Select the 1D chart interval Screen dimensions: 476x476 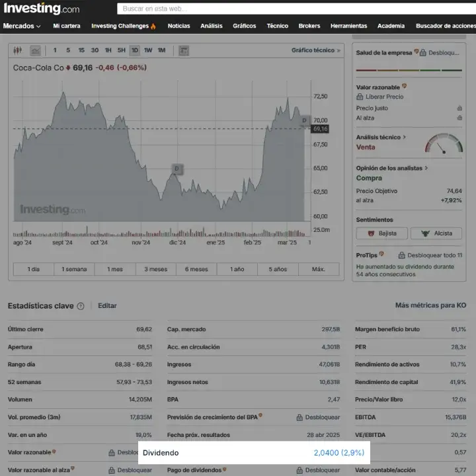point(135,50)
